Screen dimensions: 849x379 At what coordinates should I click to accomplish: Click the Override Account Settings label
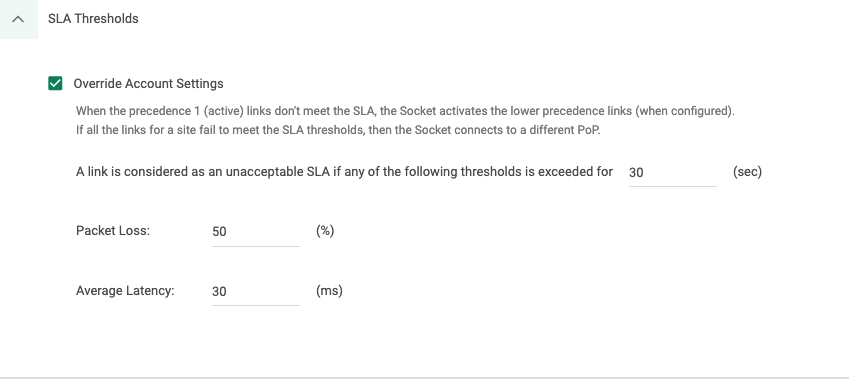click(148, 83)
